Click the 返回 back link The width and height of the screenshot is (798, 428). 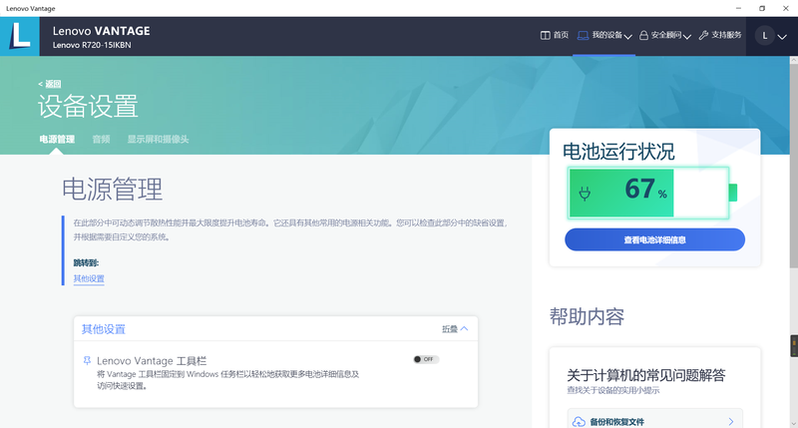50,84
